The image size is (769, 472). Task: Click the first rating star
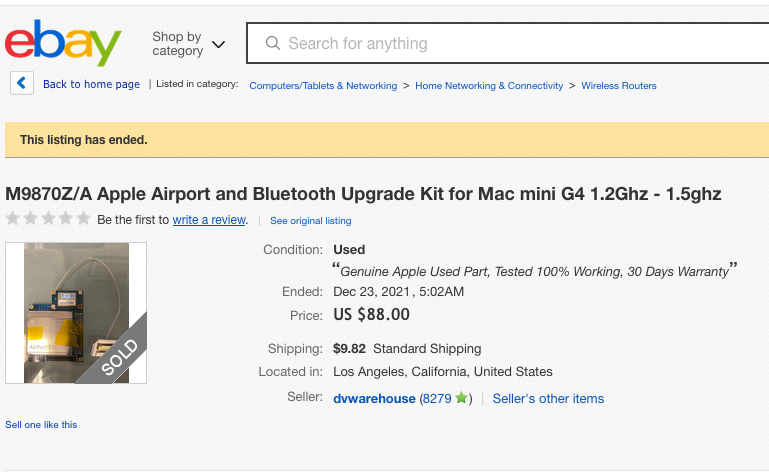13,218
